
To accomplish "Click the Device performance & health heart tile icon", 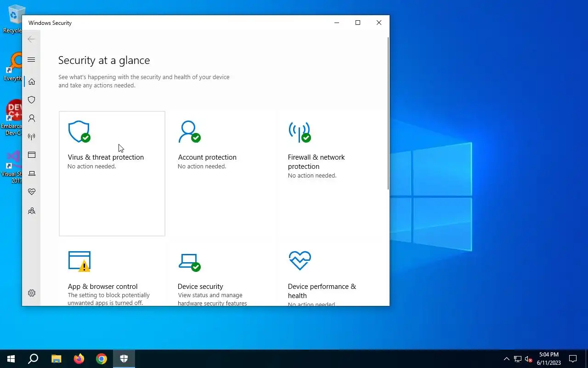I will (x=300, y=261).
